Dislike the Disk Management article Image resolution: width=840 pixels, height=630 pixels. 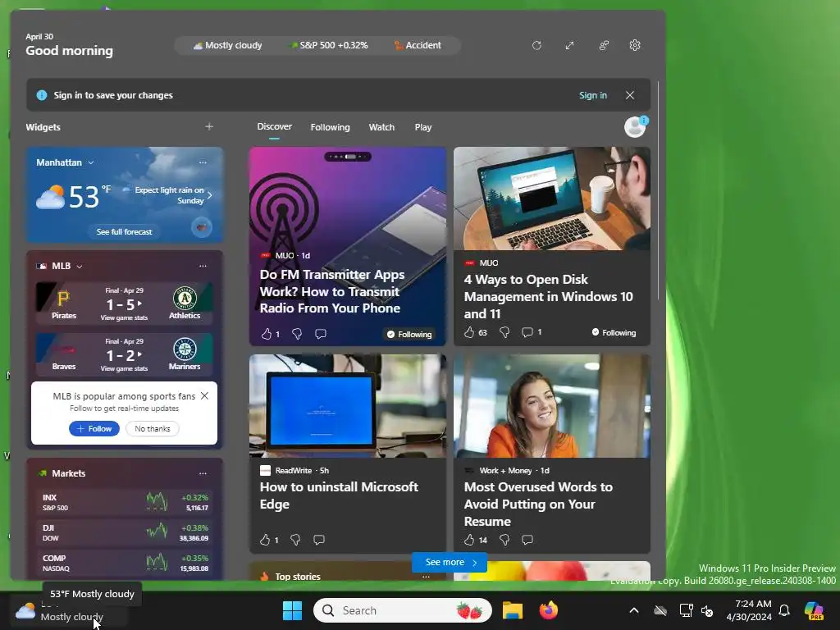tap(504, 333)
